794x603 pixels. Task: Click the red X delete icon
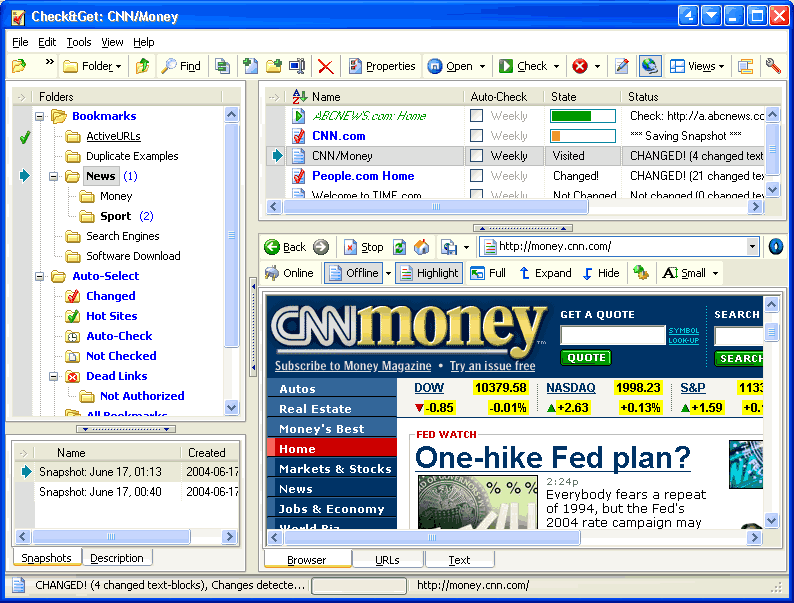325,67
